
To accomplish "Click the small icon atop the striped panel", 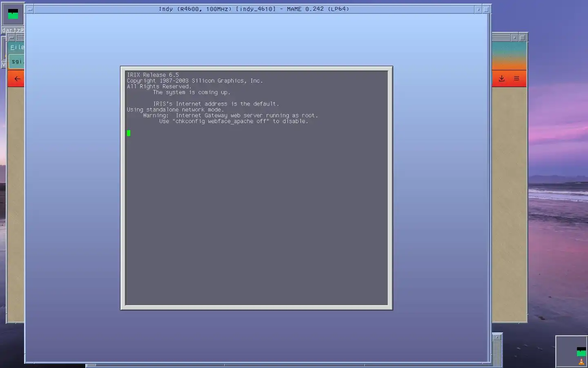I will (x=497, y=337).
